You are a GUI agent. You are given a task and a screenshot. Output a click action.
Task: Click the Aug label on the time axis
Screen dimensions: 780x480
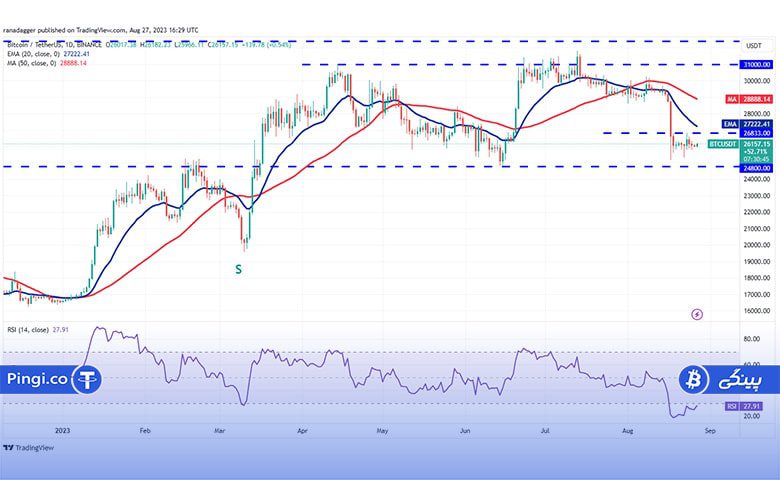(x=628, y=431)
